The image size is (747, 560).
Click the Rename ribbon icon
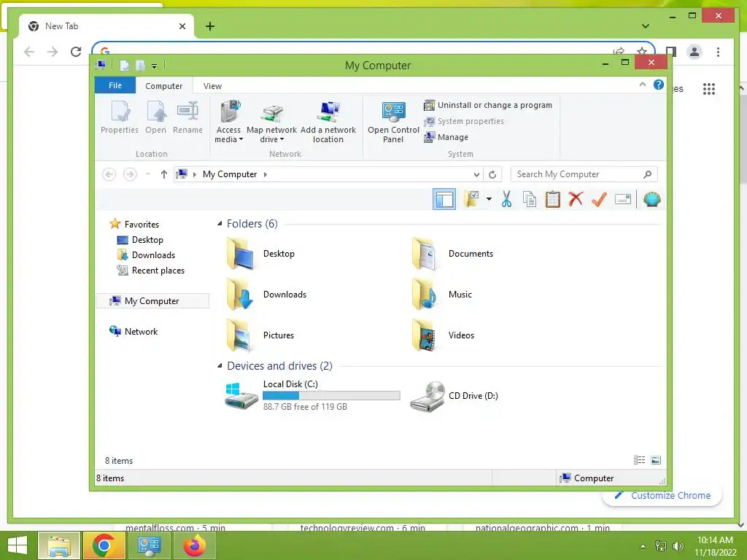pyautogui.click(x=187, y=117)
